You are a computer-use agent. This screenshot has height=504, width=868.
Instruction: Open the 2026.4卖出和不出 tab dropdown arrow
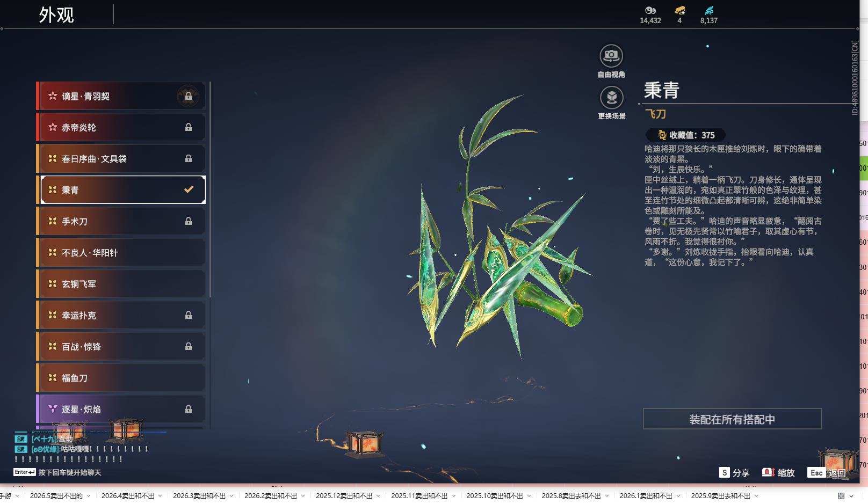[160, 496]
